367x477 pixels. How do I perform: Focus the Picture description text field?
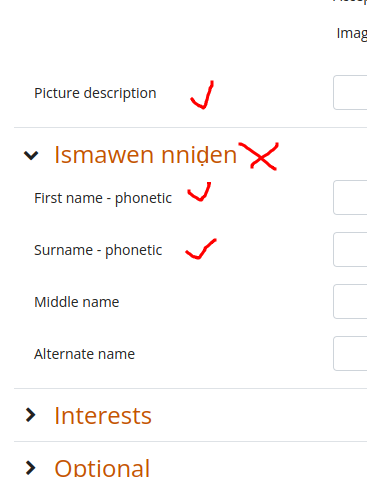[x=350, y=92]
